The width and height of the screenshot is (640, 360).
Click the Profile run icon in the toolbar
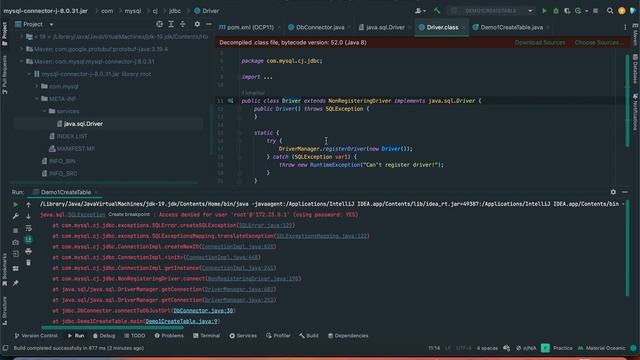(578, 11)
